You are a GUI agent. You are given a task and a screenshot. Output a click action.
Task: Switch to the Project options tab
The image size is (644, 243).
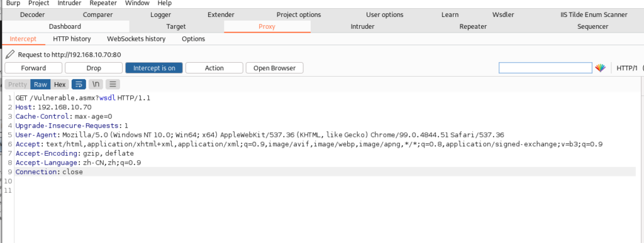click(299, 14)
